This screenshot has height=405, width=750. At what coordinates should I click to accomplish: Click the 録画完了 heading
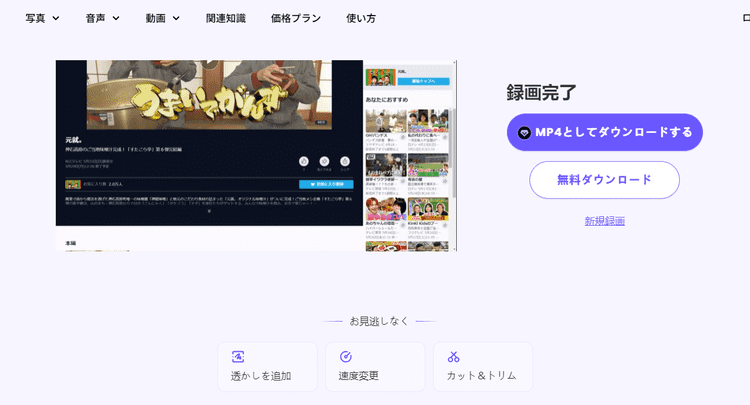coord(541,92)
